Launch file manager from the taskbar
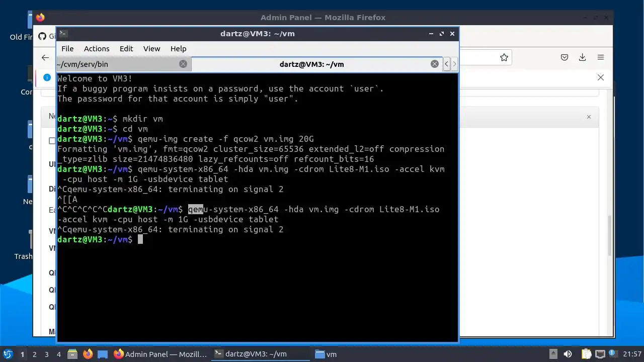Viewport: 644px width, 362px height. (x=72, y=354)
